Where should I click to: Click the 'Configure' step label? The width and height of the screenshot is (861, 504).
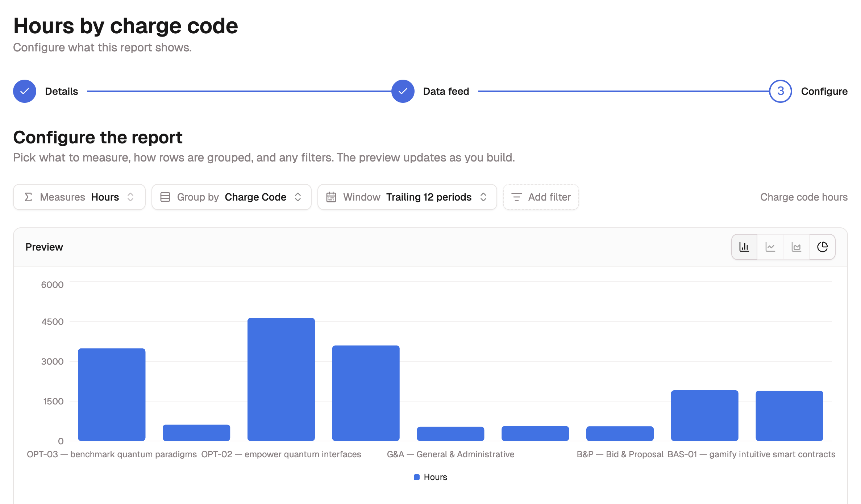tap(824, 91)
